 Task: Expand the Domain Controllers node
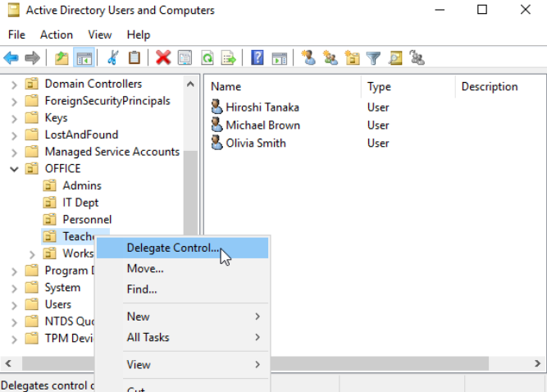[14, 84]
